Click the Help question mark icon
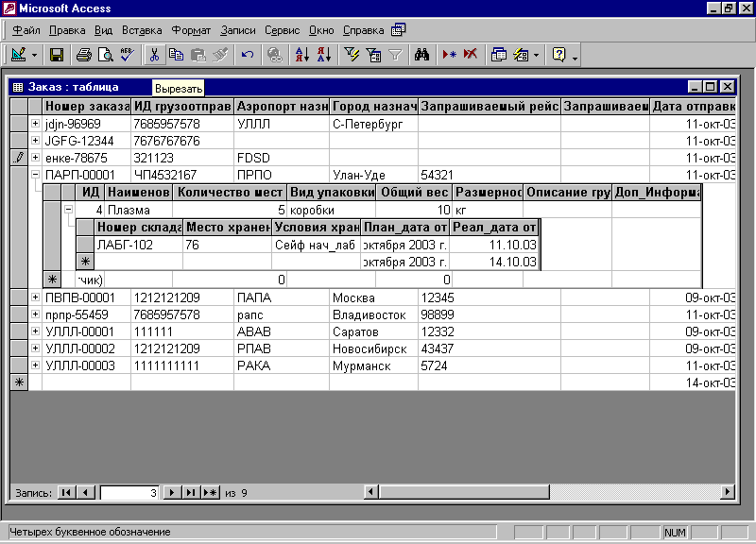Image resolution: width=756 pixels, height=544 pixels. [x=558, y=55]
